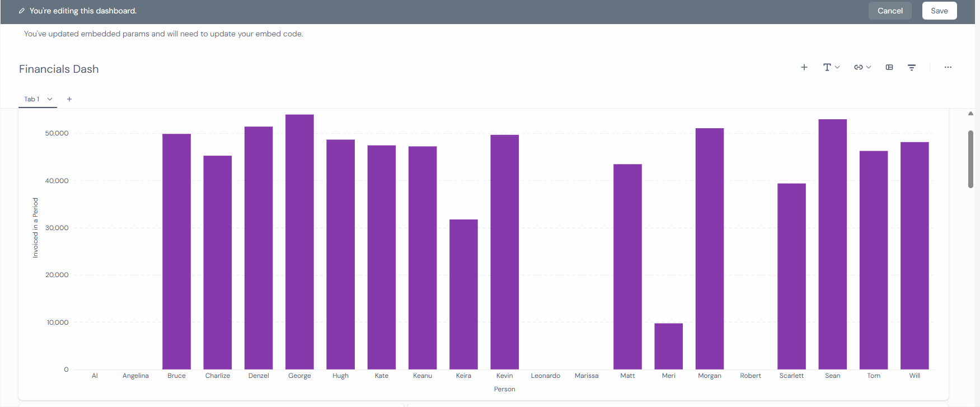The height and width of the screenshot is (407, 980).
Task: Save the dashboard changes
Action: (x=939, y=11)
